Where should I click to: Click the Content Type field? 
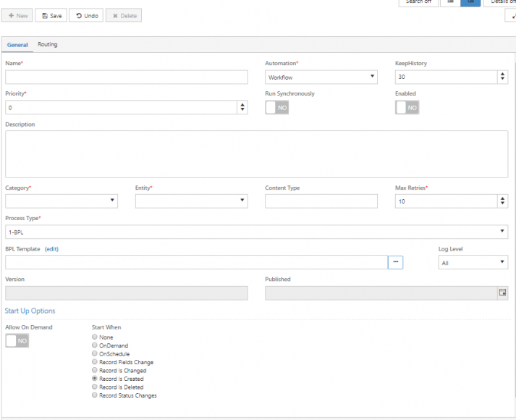pos(321,201)
